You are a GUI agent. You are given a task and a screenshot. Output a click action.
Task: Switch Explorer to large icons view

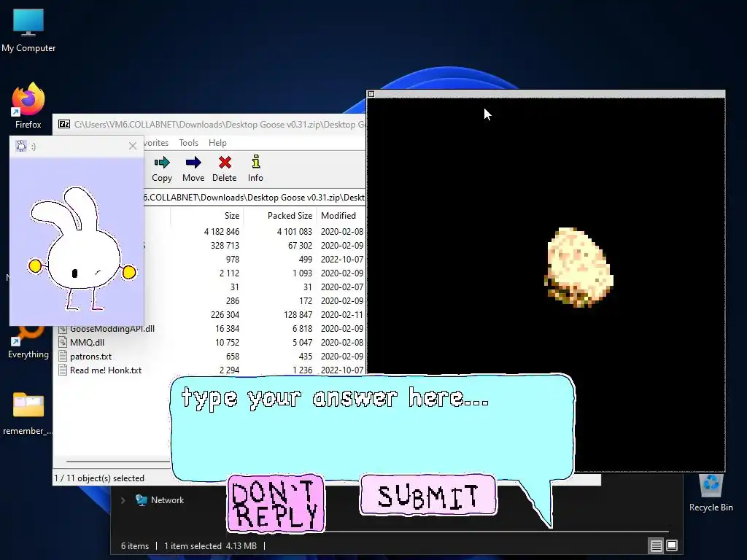click(x=672, y=545)
